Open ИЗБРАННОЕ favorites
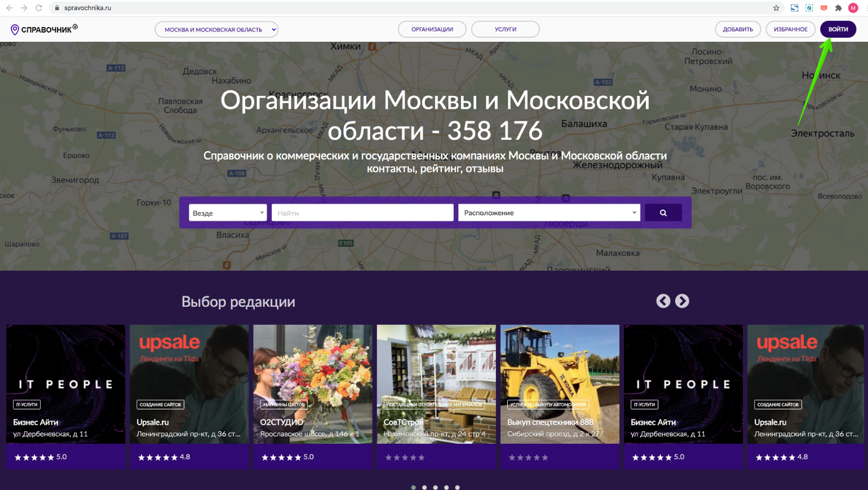Viewport: 868px width, 490px height. pyautogui.click(x=791, y=29)
